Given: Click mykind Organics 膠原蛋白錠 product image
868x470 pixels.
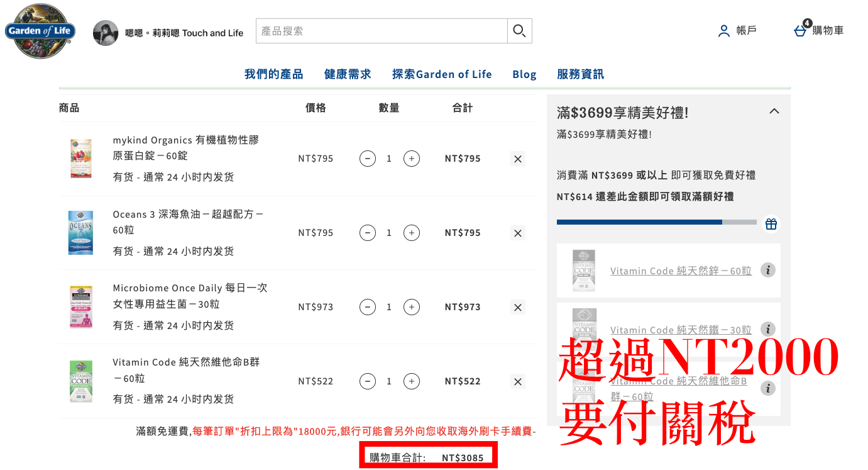Looking at the screenshot, I should pyautogui.click(x=80, y=159).
